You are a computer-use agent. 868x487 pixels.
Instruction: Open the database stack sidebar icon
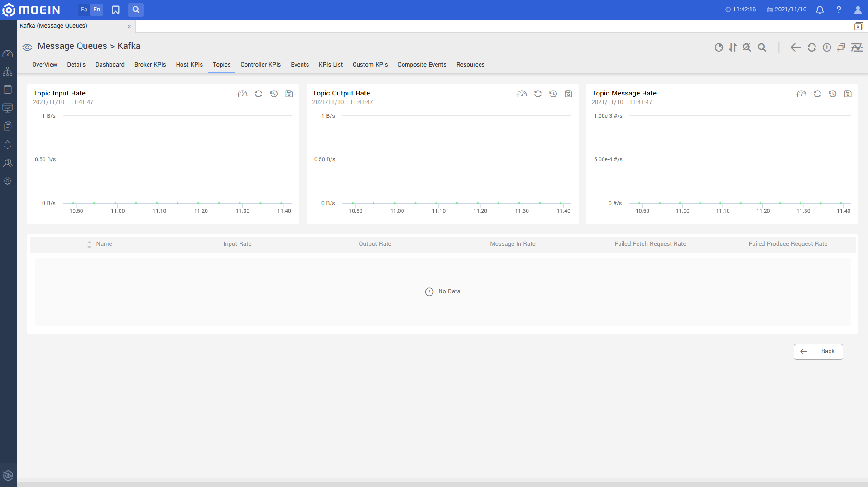(8, 90)
